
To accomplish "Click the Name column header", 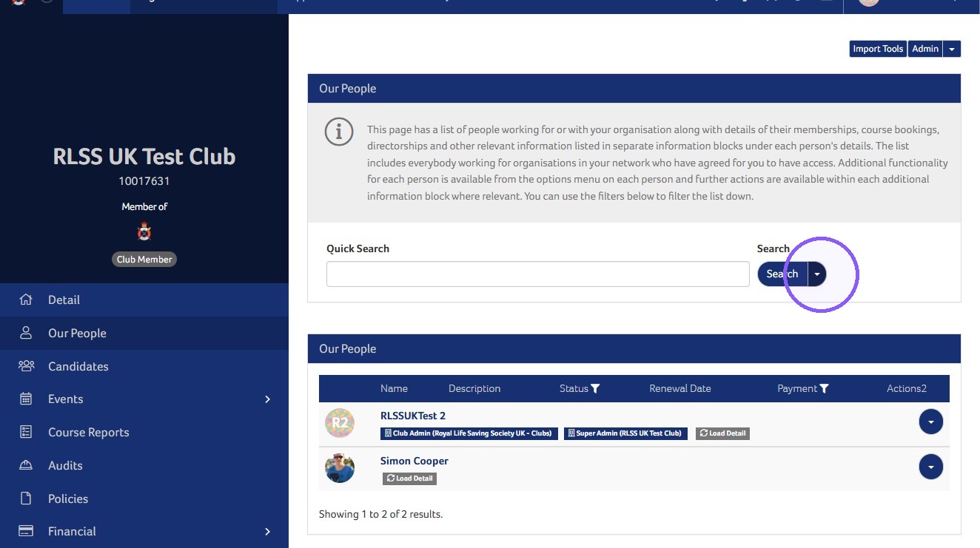I will click(x=394, y=388).
